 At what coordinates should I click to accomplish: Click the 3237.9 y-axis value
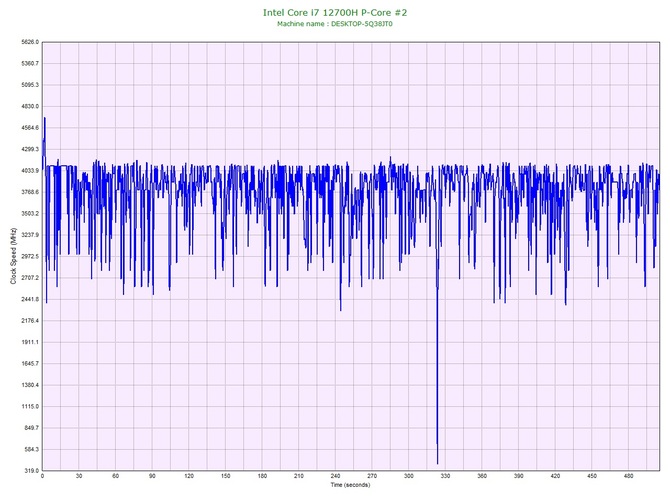coord(30,235)
